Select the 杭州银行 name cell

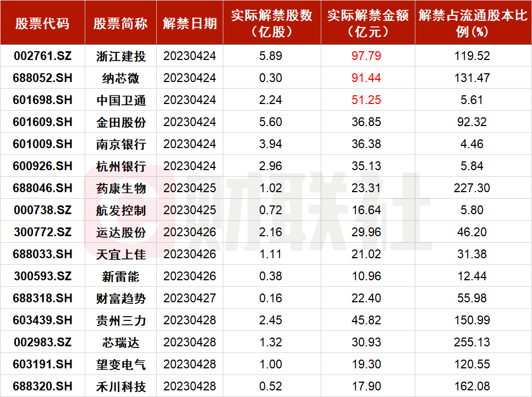click(x=120, y=166)
